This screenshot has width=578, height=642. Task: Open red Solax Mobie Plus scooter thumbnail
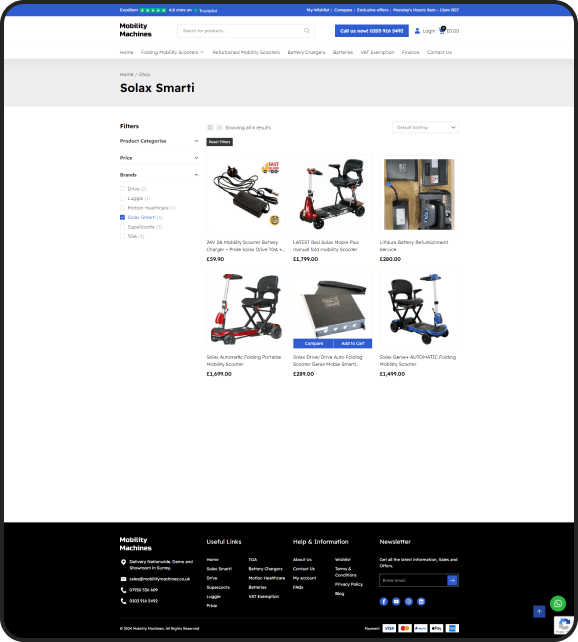333,194
